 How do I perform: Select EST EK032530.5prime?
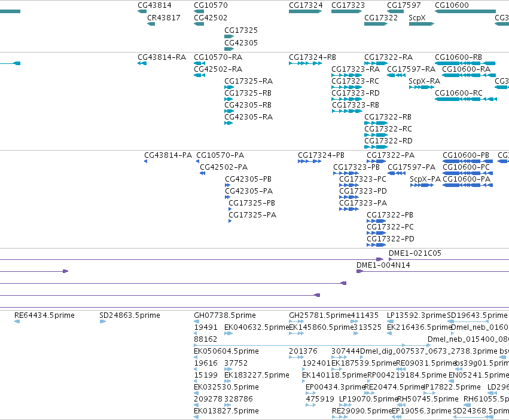[226, 387]
